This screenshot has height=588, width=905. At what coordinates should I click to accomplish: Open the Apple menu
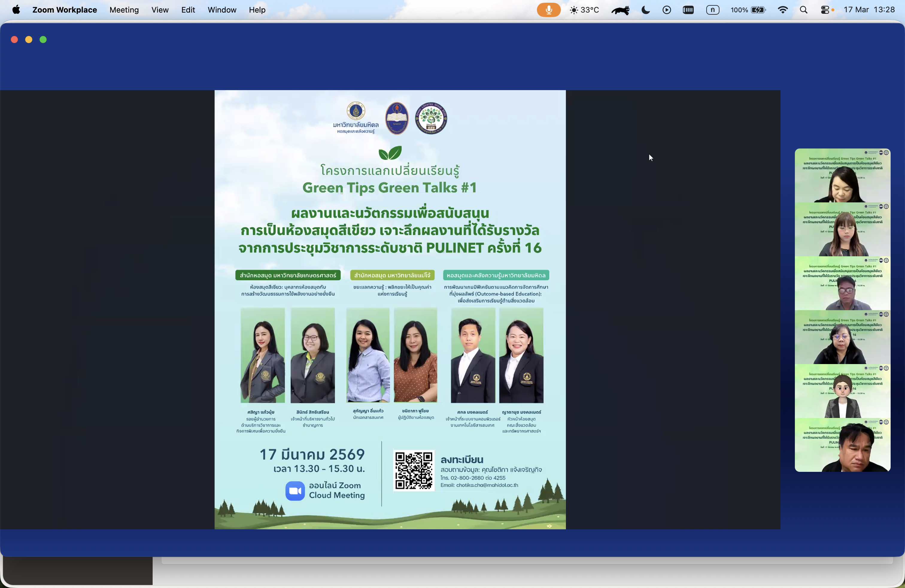coord(16,10)
